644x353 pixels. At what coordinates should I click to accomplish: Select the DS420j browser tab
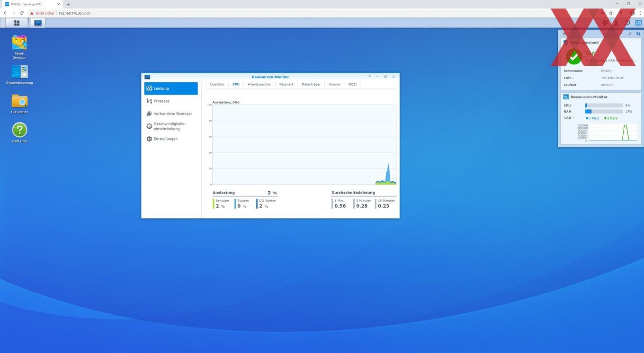tap(32, 4)
